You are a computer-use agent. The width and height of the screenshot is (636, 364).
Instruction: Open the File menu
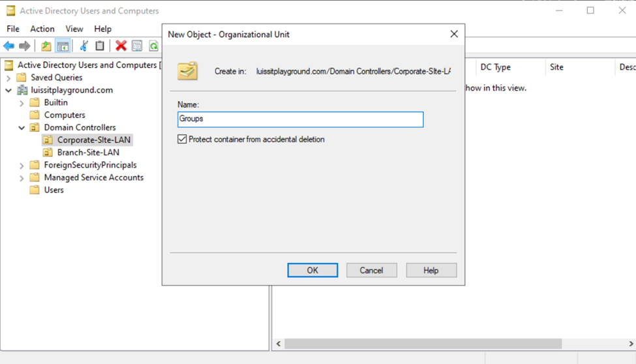tap(13, 29)
